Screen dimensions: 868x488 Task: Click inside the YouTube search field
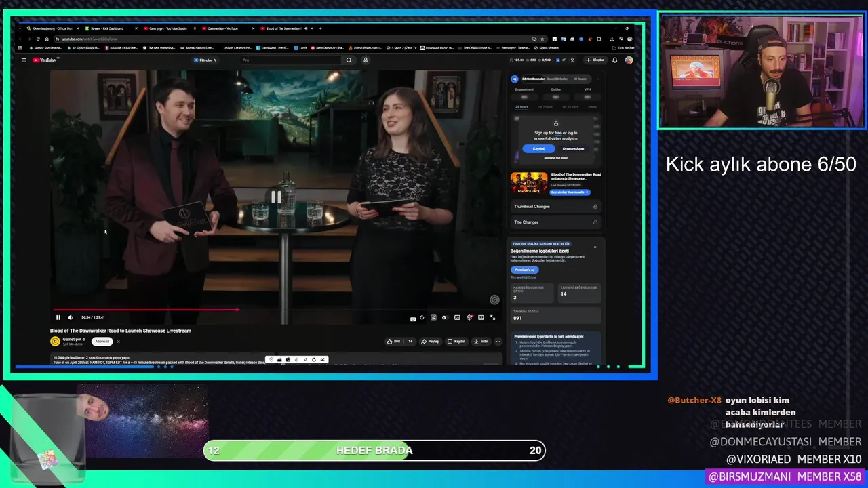tap(290, 60)
